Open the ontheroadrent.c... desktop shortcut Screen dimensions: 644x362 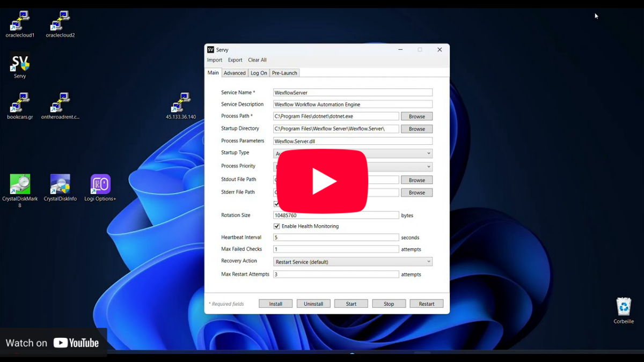pyautogui.click(x=60, y=106)
